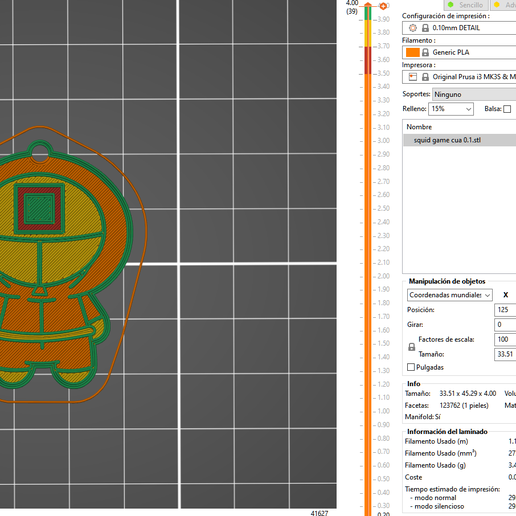This screenshot has width=516, height=516.
Task: Open the Generic PLA filament dropdown
Action: pyautogui.click(x=459, y=52)
